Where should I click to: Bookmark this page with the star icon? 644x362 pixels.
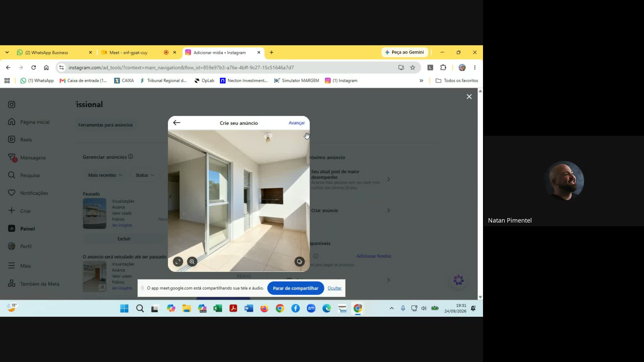pos(413,67)
